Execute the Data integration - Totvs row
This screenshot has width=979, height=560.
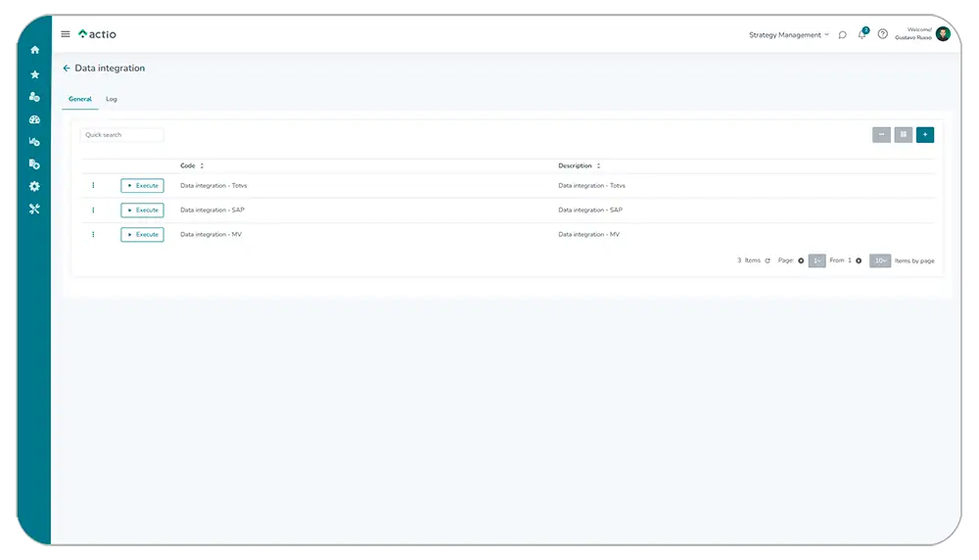coord(143,185)
